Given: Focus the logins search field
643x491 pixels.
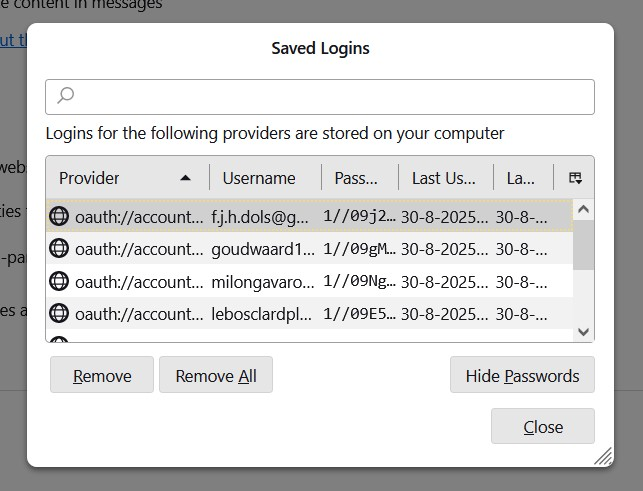Looking at the screenshot, I should tap(330, 96).
